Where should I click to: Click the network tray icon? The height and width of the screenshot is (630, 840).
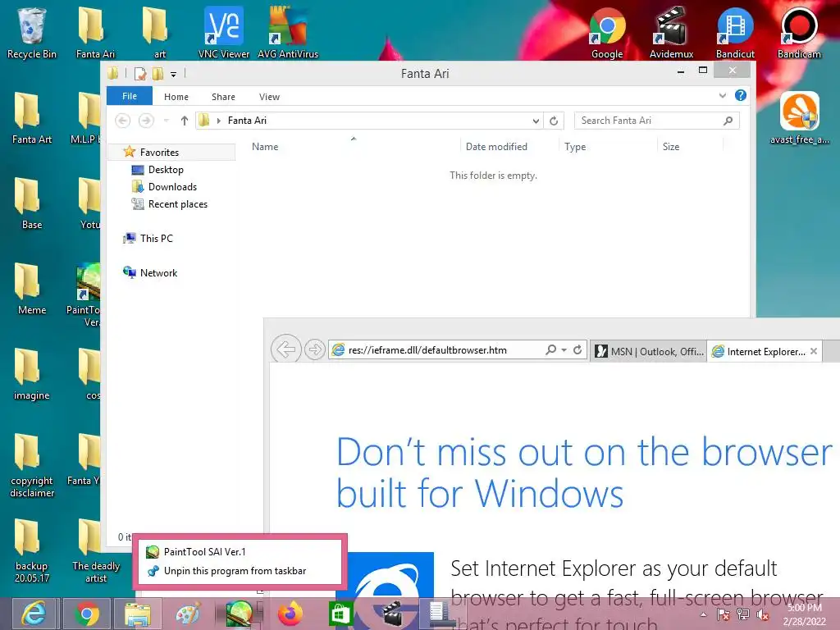[x=743, y=615]
